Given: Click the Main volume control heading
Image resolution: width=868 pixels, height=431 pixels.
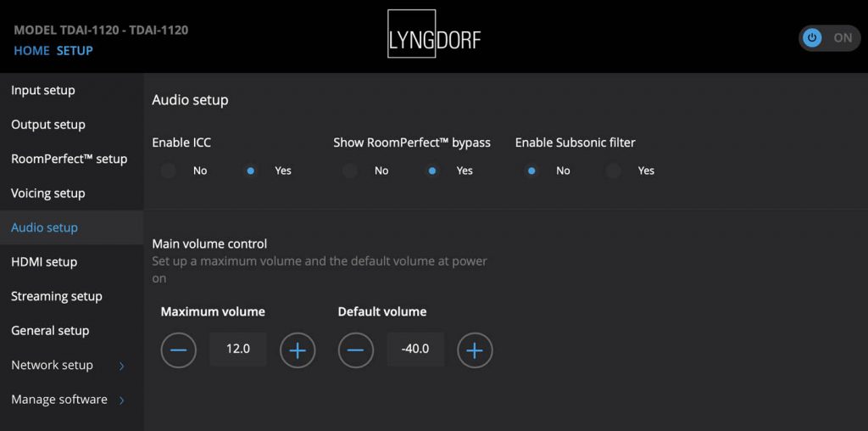Looking at the screenshot, I should [x=209, y=243].
